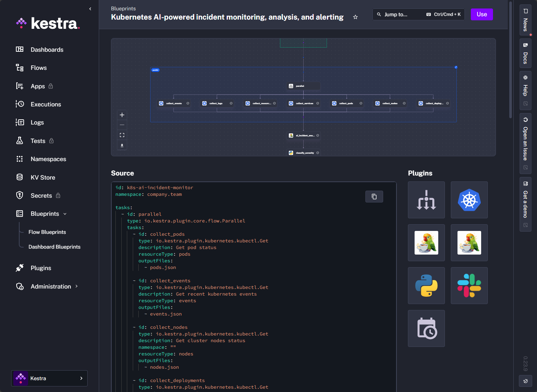Open the flow Parallel plugin tile
The width and height of the screenshot is (537, 392).
[426, 200]
